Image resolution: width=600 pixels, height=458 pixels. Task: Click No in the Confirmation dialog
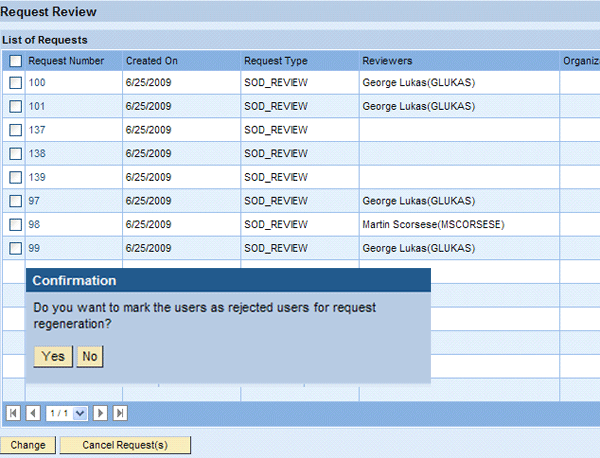[x=90, y=356]
